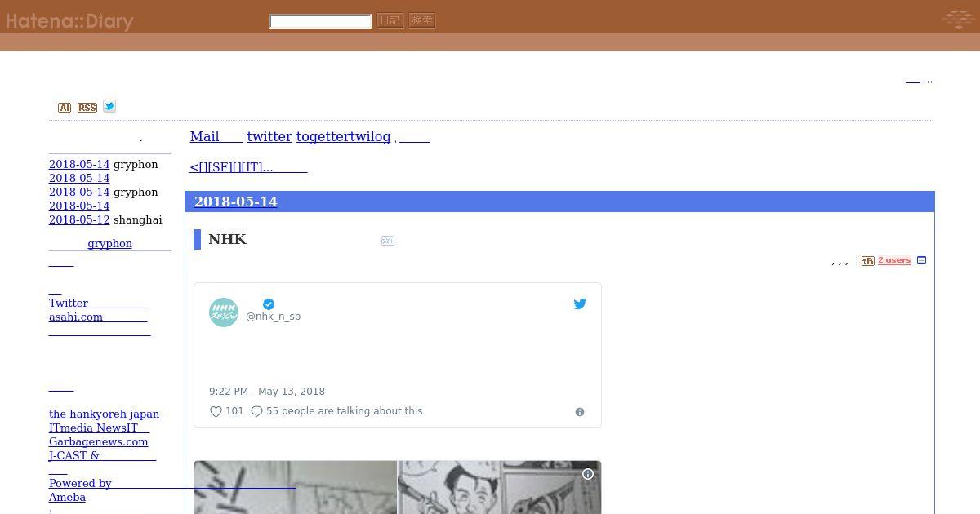Click the Twitter logo in tweet card
Image resolution: width=980 pixels, height=514 pixels.
click(x=580, y=304)
